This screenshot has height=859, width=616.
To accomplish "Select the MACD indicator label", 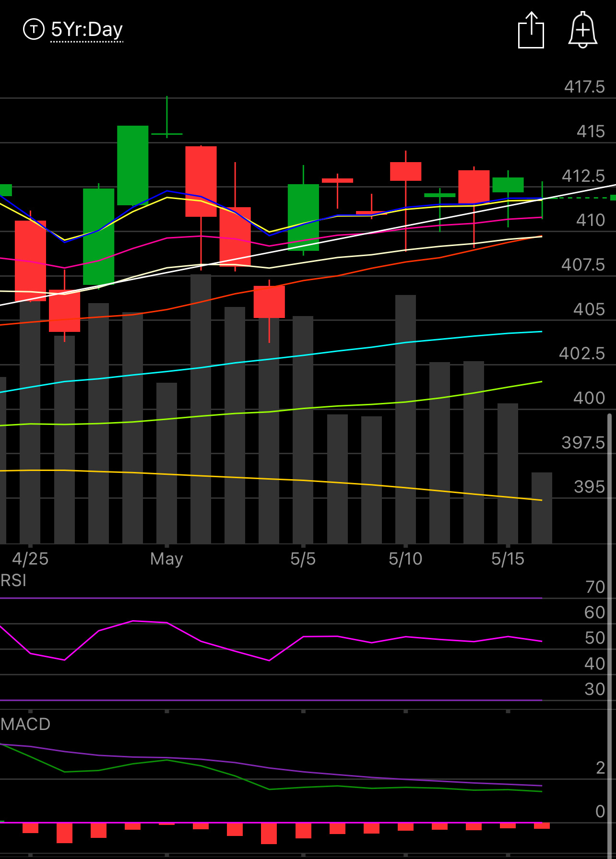I will pos(25,724).
